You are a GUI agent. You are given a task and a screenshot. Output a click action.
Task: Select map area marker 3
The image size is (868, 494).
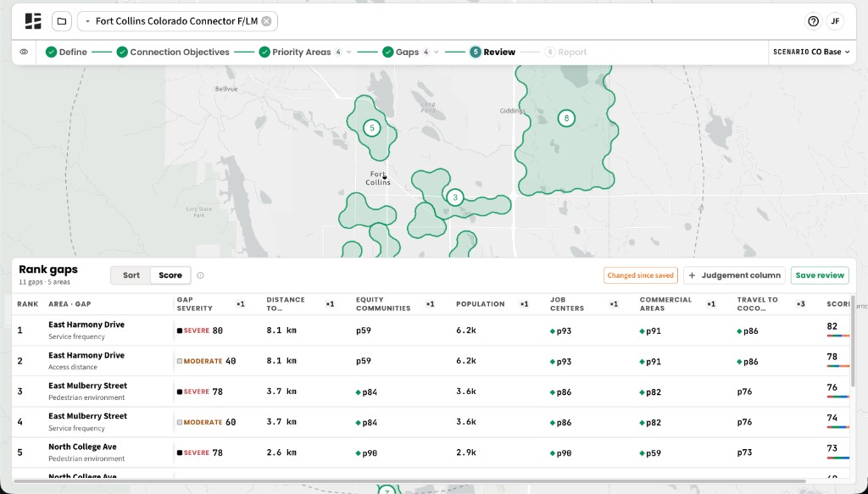tap(455, 197)
